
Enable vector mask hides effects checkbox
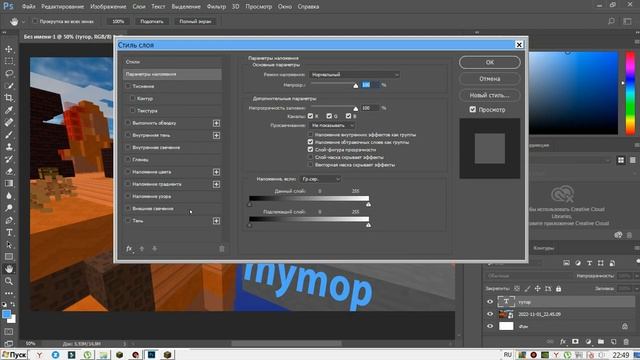click(x=310, y=165)
